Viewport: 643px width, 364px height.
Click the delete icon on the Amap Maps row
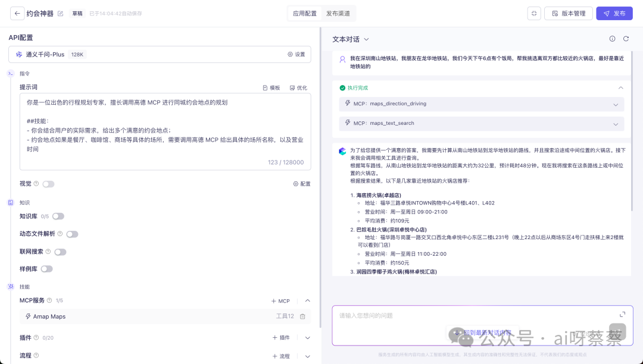pyautogui.click(x=303, y=316)
